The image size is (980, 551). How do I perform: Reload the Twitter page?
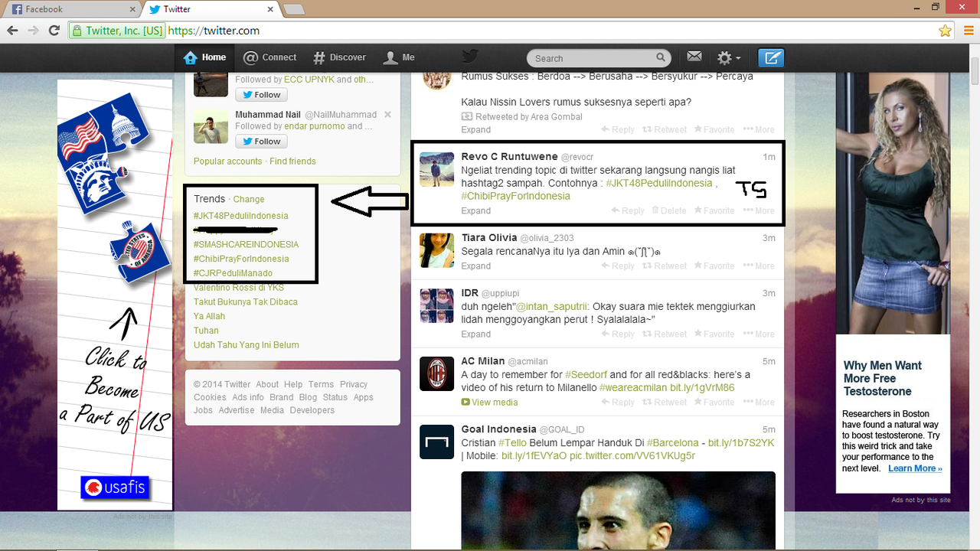point(54,31)
